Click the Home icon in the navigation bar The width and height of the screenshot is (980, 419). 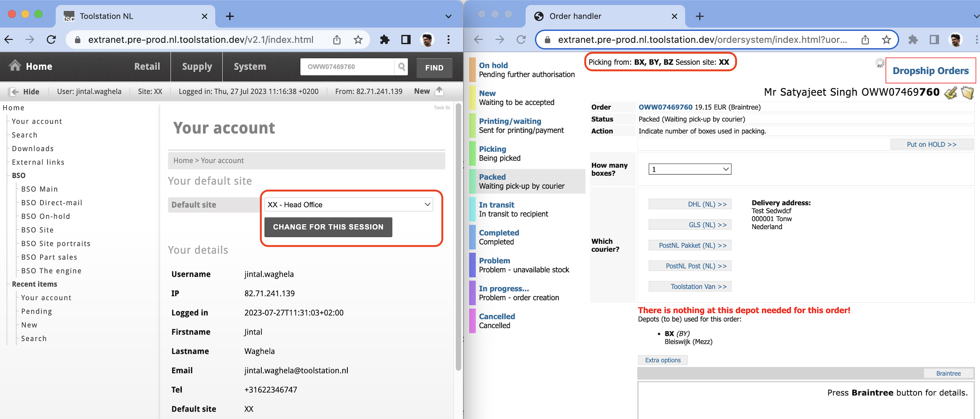point(15,66)
